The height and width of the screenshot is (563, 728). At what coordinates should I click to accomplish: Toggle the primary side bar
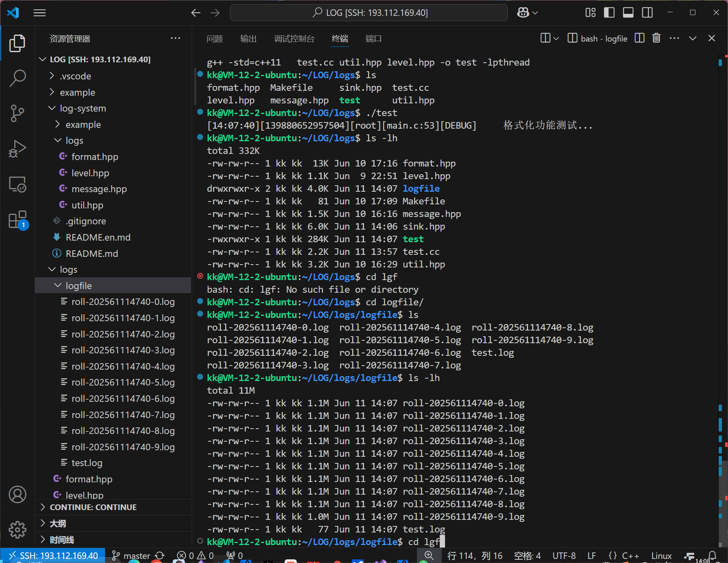tap(609, 13)
